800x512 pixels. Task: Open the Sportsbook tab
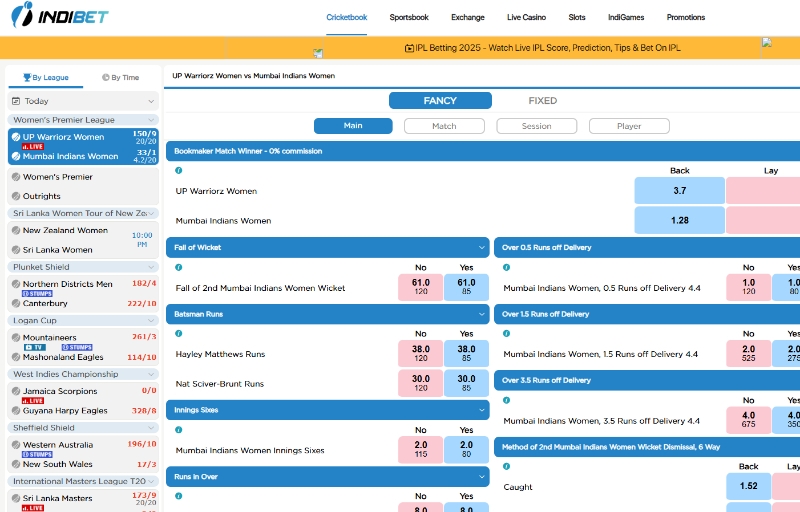tap(409, 17)
